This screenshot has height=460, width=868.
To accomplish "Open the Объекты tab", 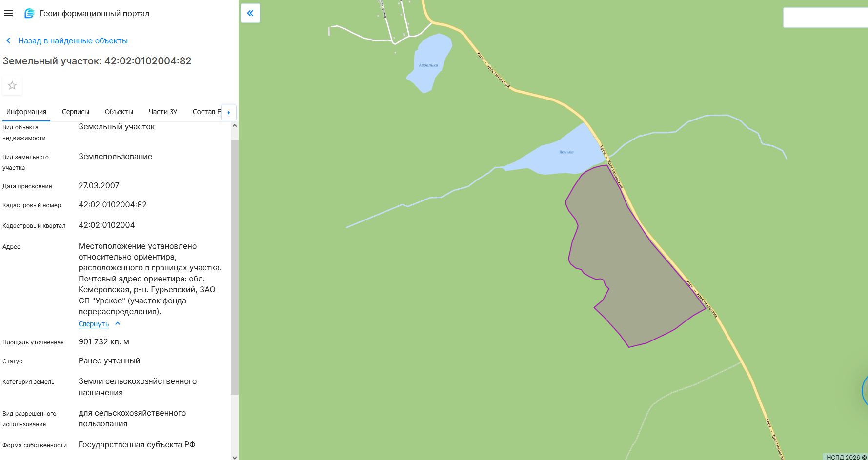I will [x=119, y=112].
